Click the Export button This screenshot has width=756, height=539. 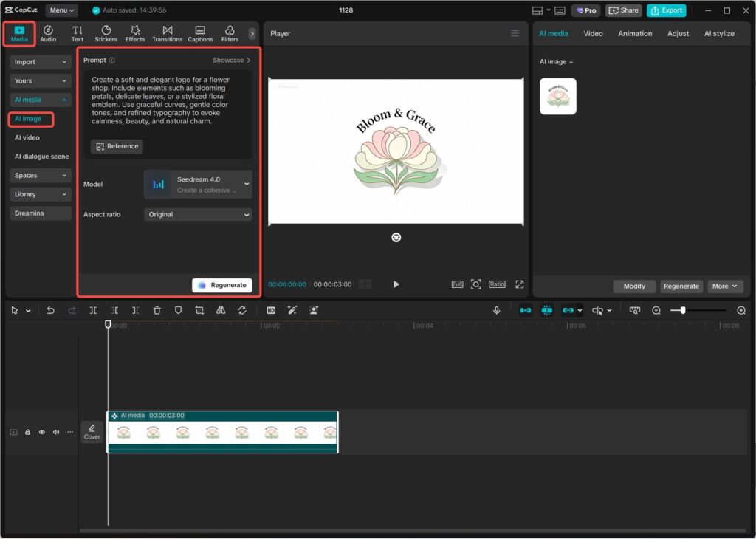666,10
